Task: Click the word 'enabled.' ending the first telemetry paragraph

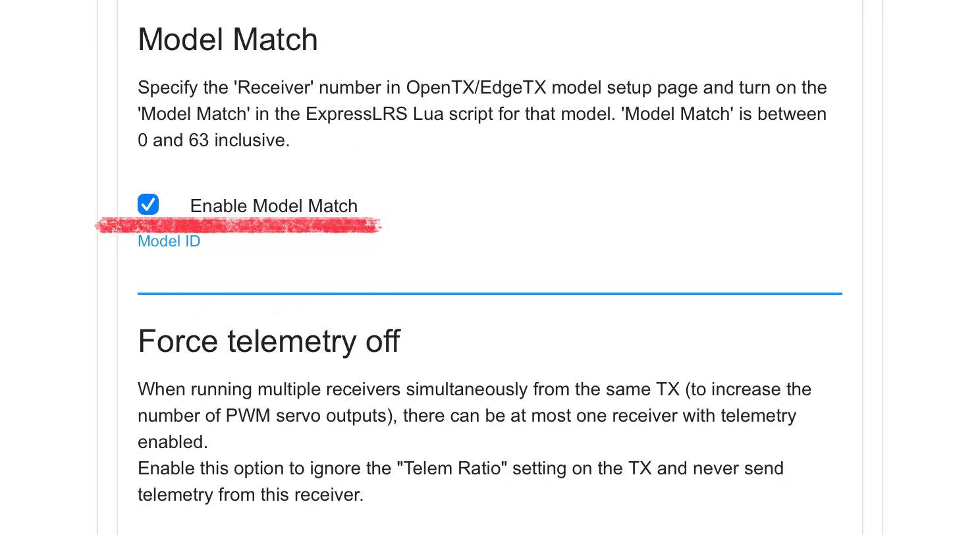Action: (173, 442)
